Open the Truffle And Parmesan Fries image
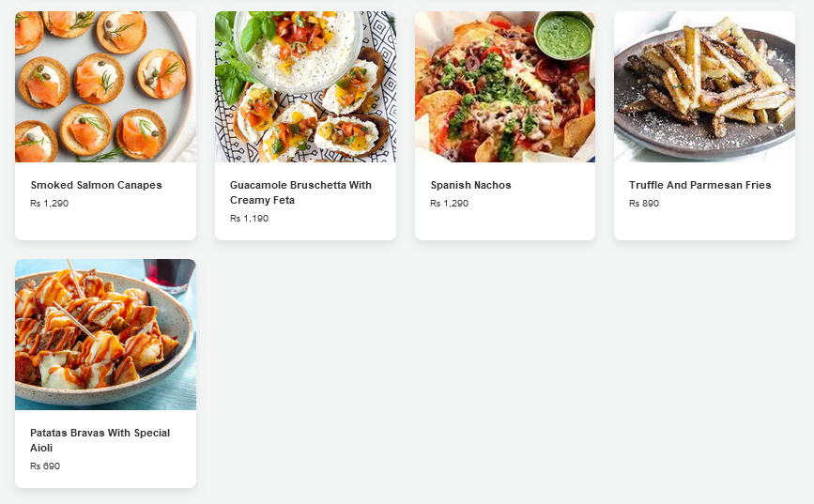The width and height of the screenshot is (814, 504). 704,86
